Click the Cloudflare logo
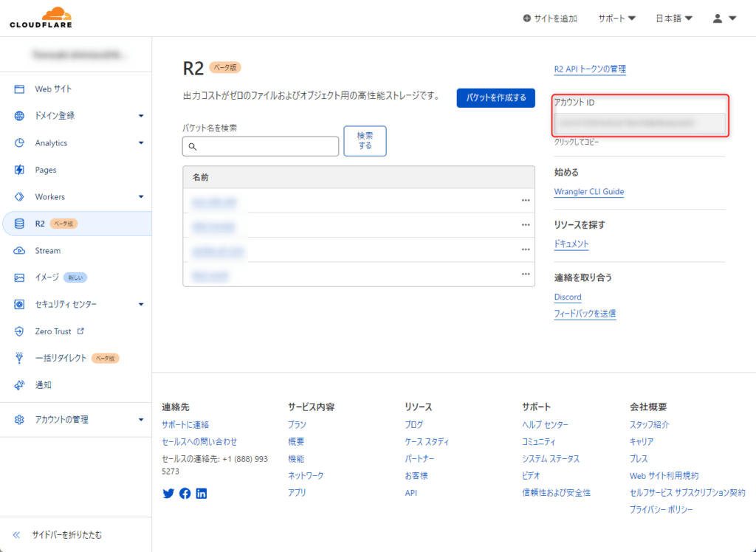 41,18
